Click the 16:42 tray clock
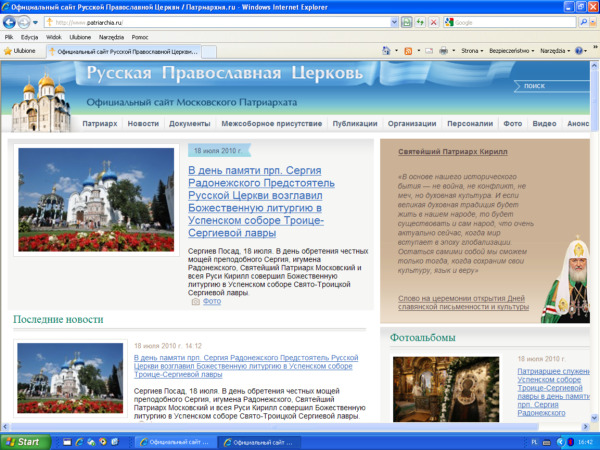 tap(585, 442)
